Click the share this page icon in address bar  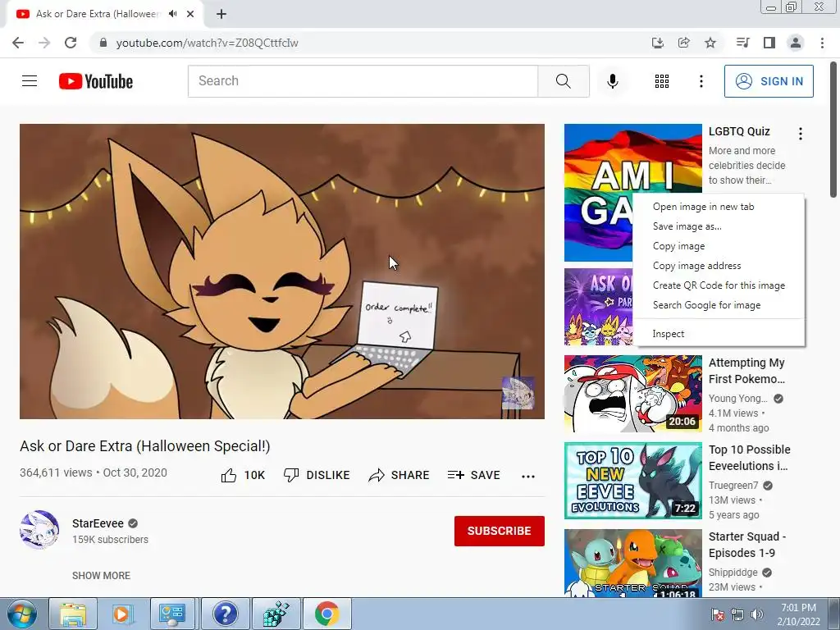tap(683, 43)
